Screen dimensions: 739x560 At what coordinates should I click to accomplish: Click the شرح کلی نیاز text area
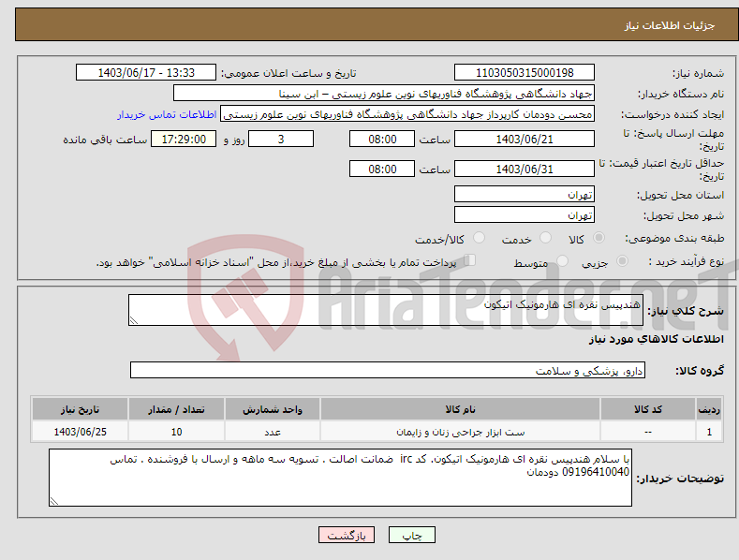point(386,310)
